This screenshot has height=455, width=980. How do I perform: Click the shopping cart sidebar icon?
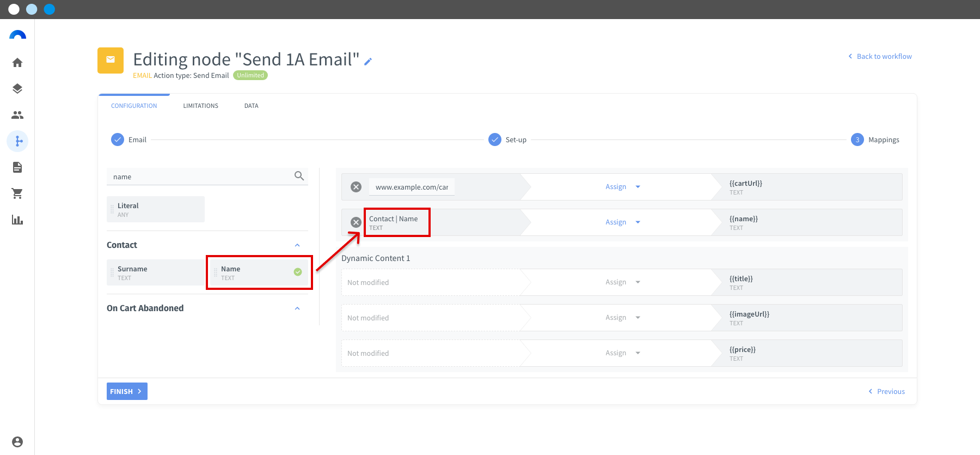[17, 193]
